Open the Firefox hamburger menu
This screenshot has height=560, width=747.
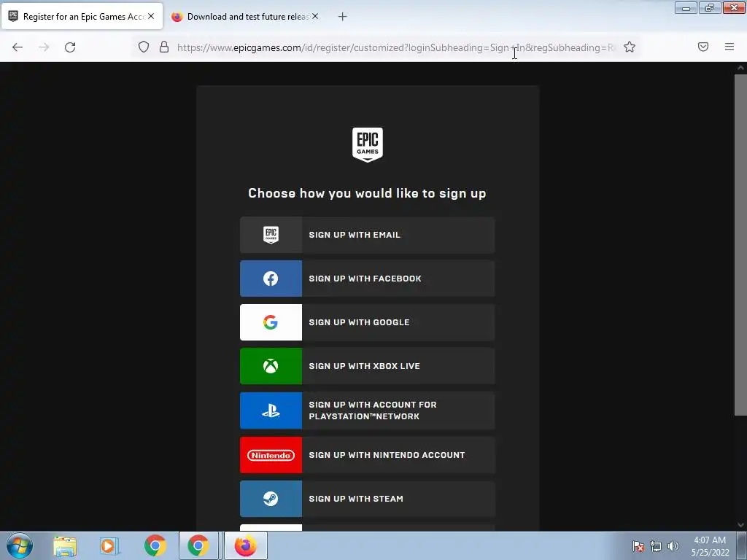pos(729,47)
